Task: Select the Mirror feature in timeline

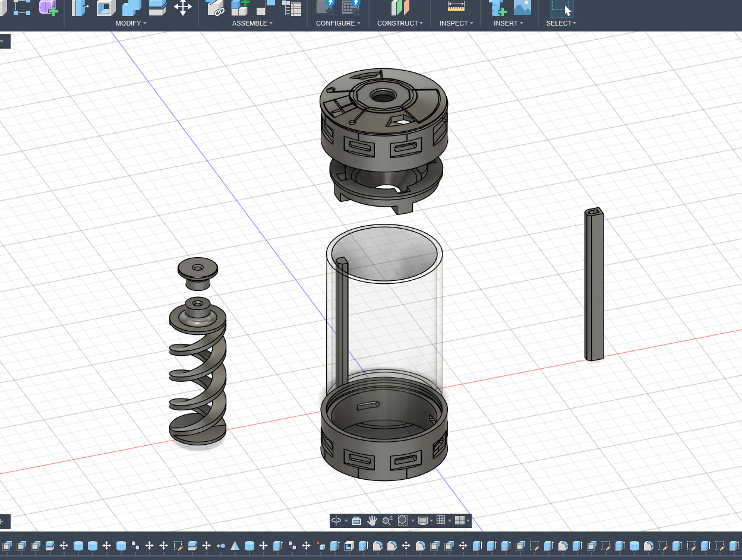Action: (235, 546)
